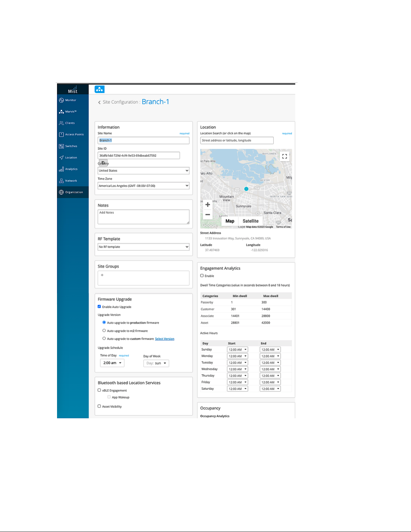Open Tuesday End time dropdown
411x532 pixels.
pos(270,362)
